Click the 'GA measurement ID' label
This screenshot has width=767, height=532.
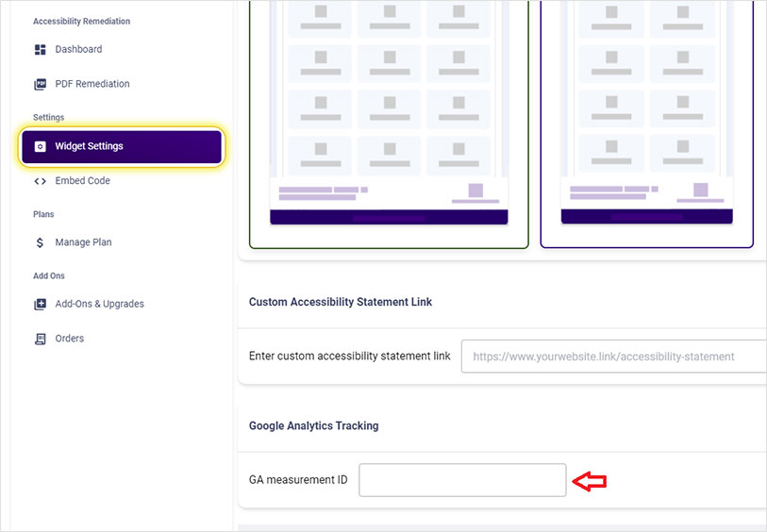[x=298, y=480]
